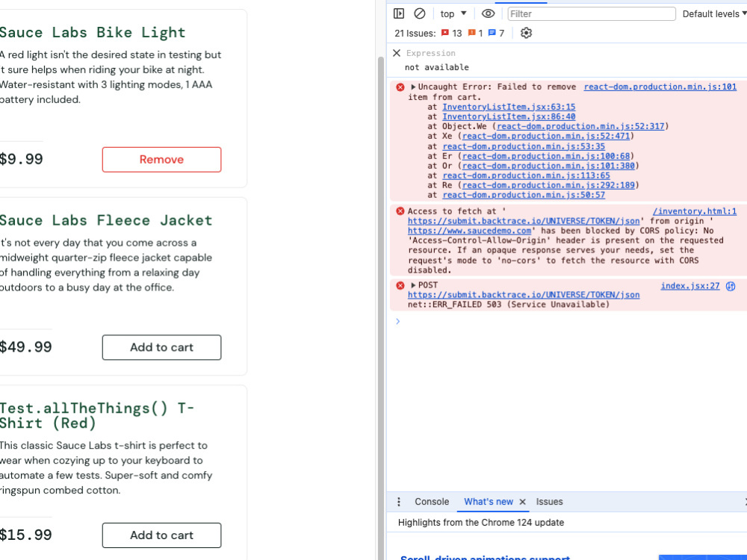The image size is (747, 560).
Task: Open react-dom.production.min.js:101 source link
Action: pyautogui.click(x=660, y=87)
